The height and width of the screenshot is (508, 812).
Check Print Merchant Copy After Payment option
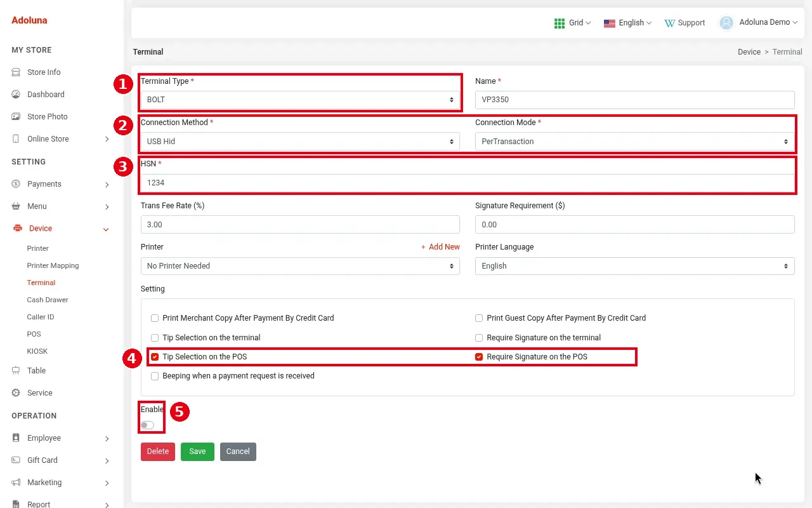click(155, 318)
